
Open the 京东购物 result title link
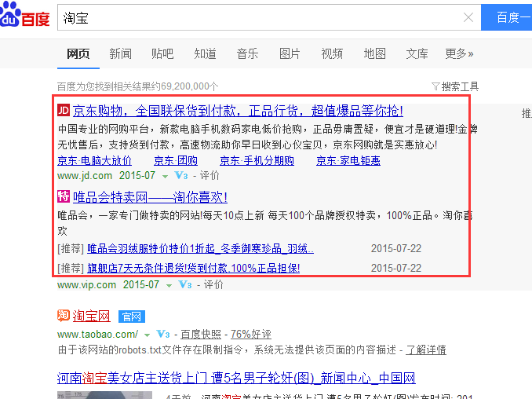tap(238, 111)
